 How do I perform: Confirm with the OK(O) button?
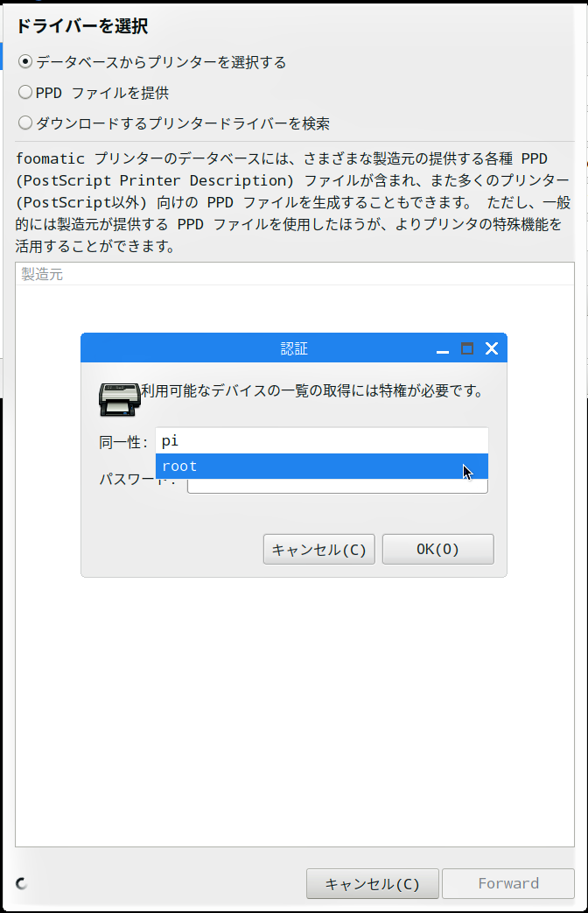437,549
